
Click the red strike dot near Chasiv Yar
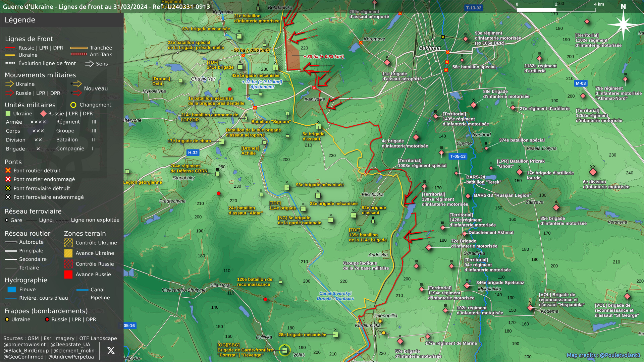pos(230,89)
